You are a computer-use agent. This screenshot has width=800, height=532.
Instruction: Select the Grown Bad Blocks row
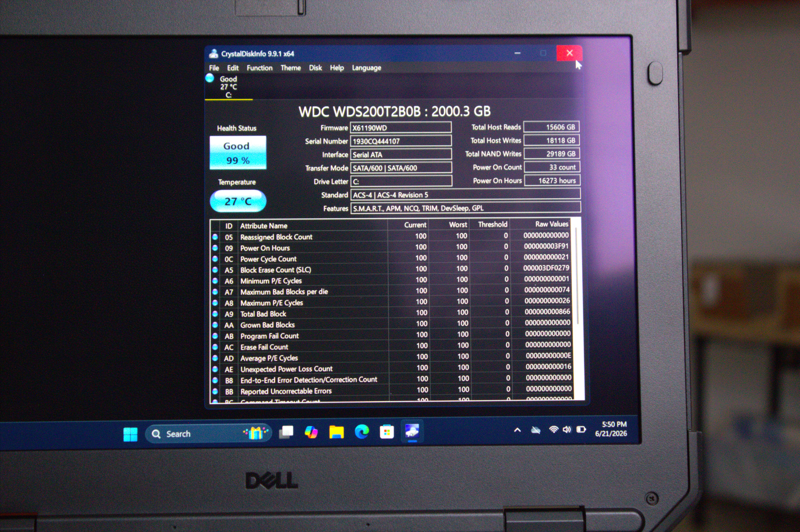[x=392, y=324]
